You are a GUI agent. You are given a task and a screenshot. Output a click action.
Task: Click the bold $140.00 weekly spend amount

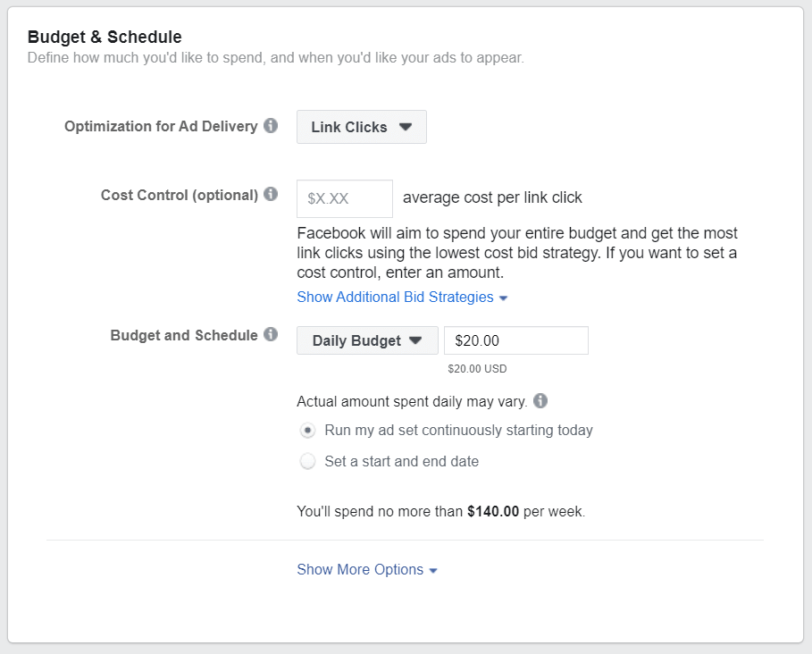pyautogui.click(x=493, y=512)
